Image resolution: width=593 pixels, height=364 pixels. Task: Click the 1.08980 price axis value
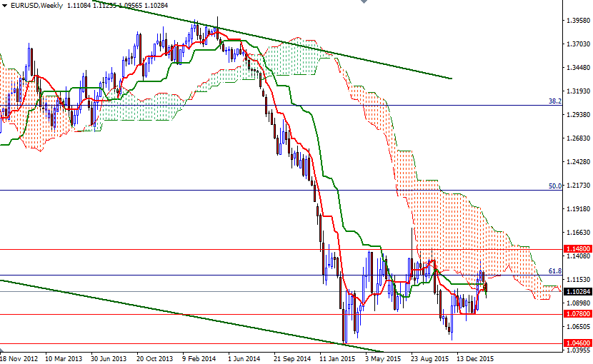pyautogui.click(x=579, y=303)
